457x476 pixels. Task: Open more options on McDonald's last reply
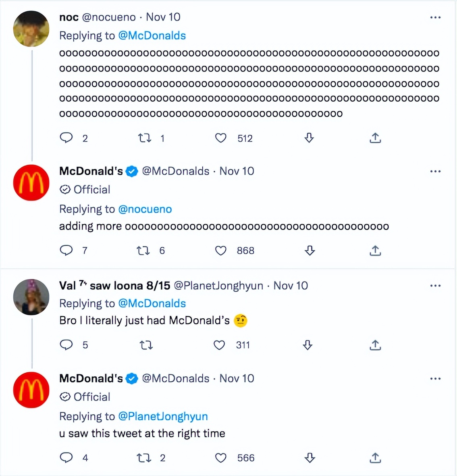point(435,379)
